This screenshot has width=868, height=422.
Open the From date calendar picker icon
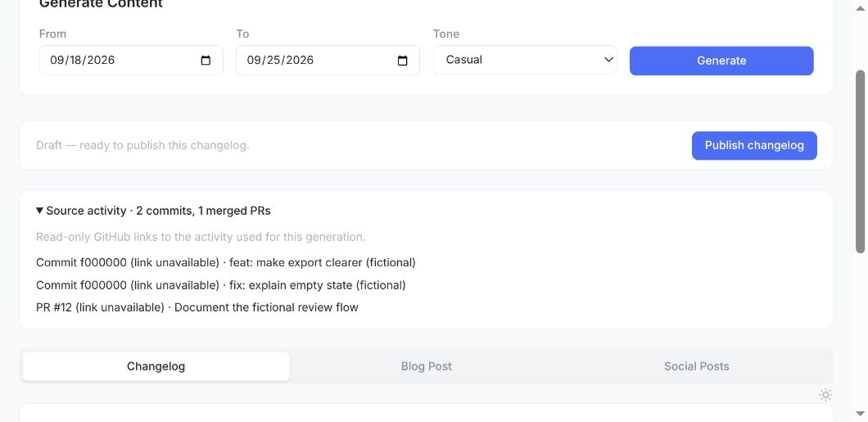click(x=206, y=61)
